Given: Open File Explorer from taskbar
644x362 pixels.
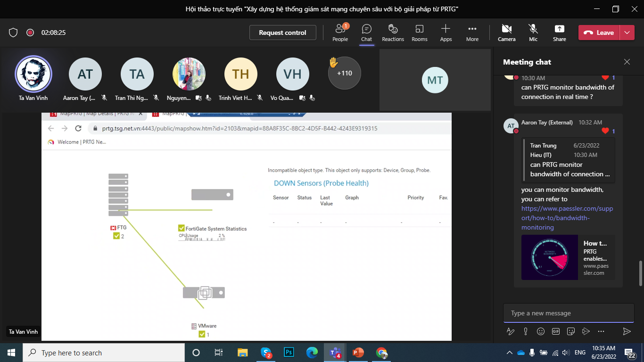Looking at the screenshot, I should click(x=242, y=353).
